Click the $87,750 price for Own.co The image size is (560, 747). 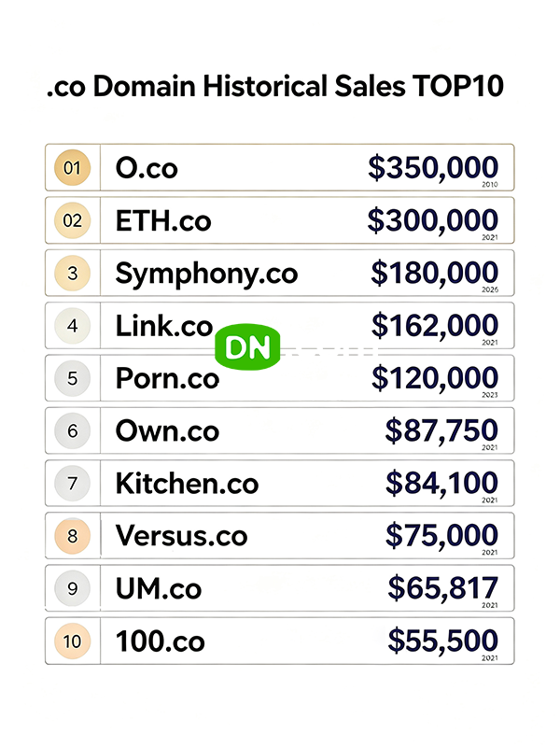point(441,431)
